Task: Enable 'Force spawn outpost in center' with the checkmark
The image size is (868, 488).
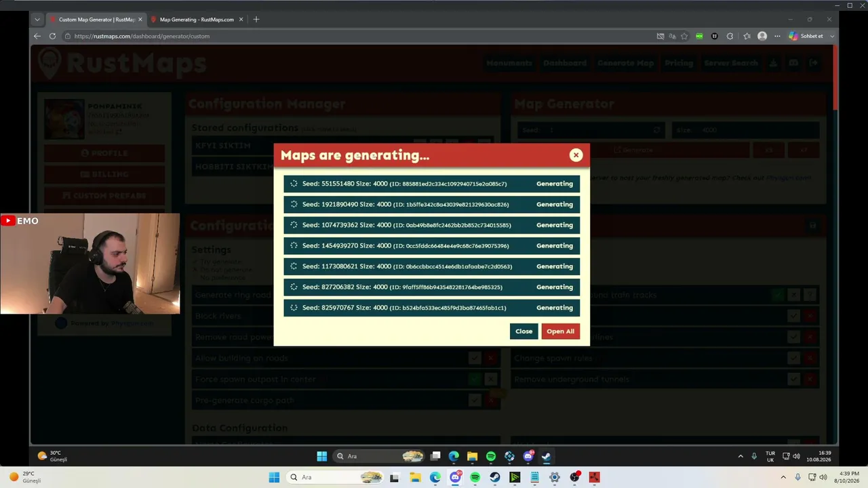Action: (x=475, y=379)
